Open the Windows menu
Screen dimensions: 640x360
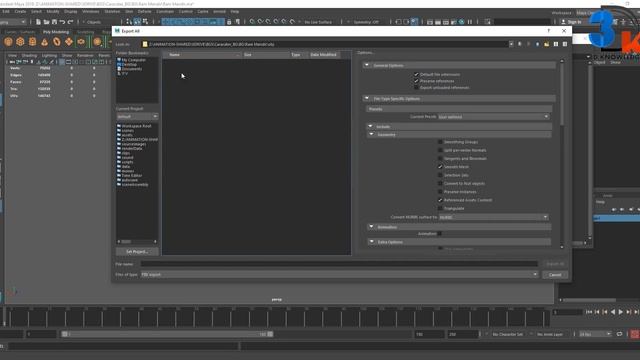(x=91, y=11)
